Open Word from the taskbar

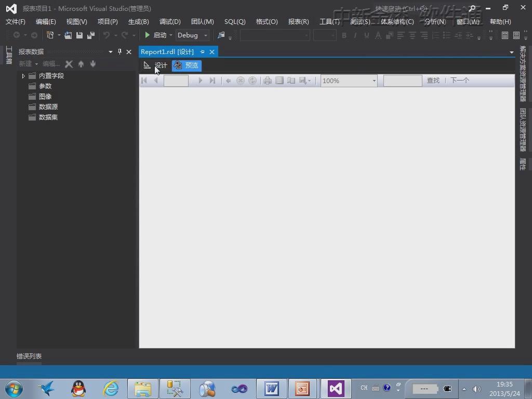pos(271,389)
